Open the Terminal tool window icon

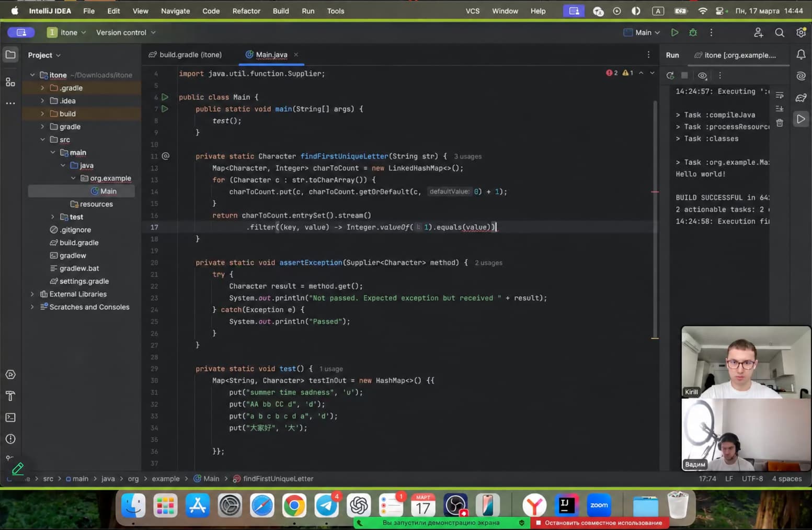tap(10, 418)
